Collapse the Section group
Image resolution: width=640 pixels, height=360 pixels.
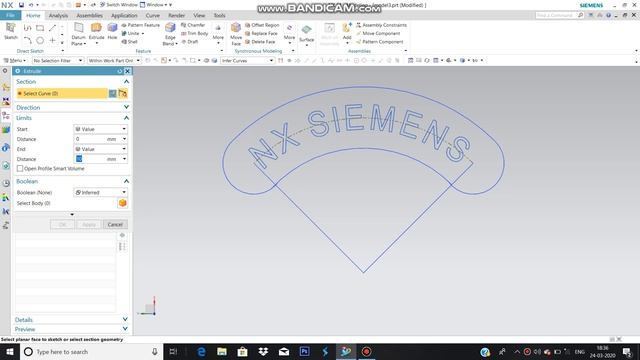click(126, 82)
